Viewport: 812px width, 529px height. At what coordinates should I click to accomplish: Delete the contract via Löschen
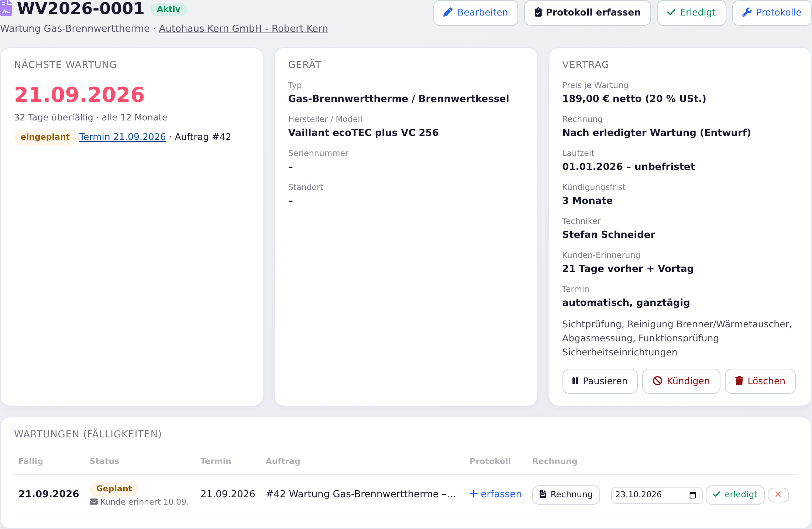(760, 381)
